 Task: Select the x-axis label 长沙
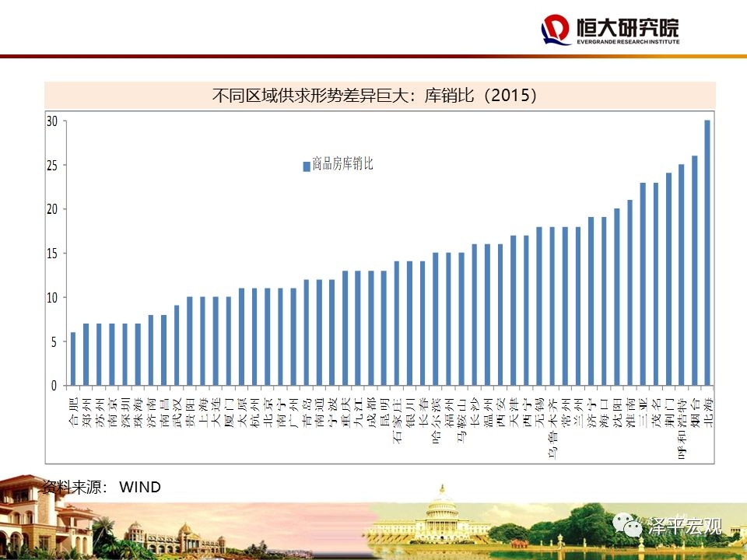(x=475, y=414)
